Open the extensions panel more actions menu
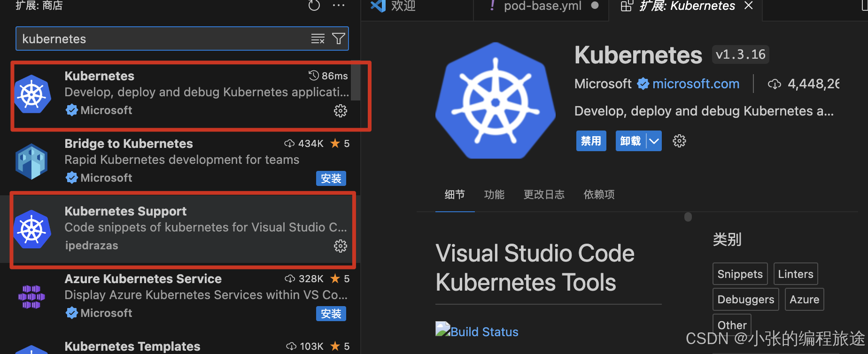Viewport: 868px width, 354px height. [339, 5]
